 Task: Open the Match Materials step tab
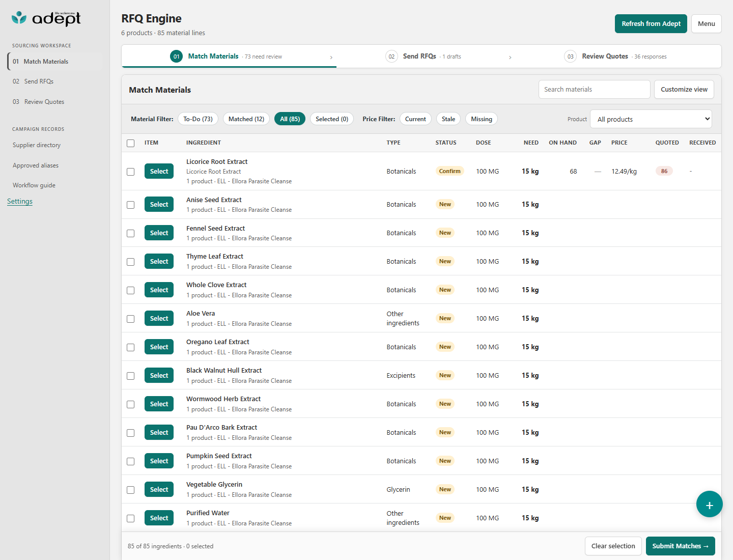pyautogui.click(x=229, y=56)
